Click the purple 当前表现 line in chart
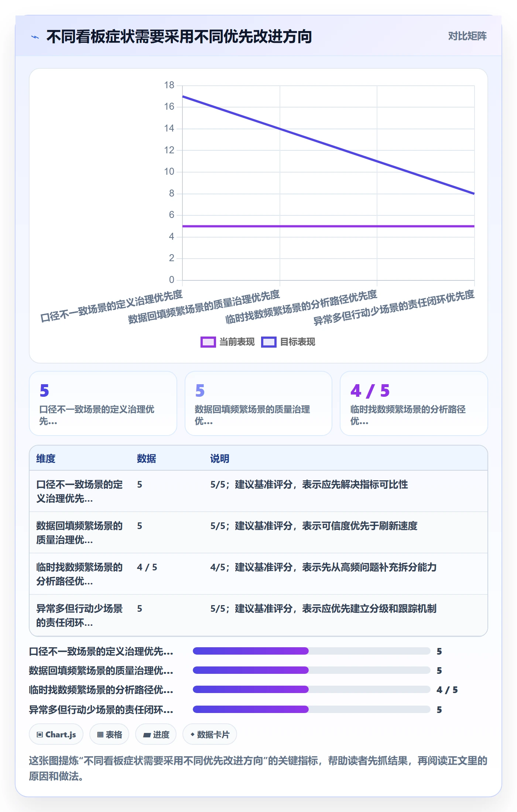This screenshot has height=812, width=517. pyautogui.click(x=328, y=226)
